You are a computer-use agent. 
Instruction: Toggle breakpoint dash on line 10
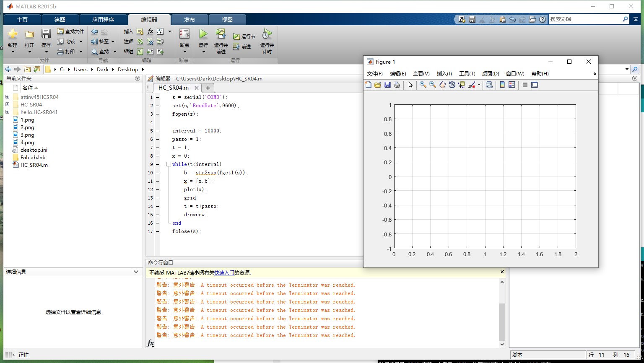[x=157, y=173]
